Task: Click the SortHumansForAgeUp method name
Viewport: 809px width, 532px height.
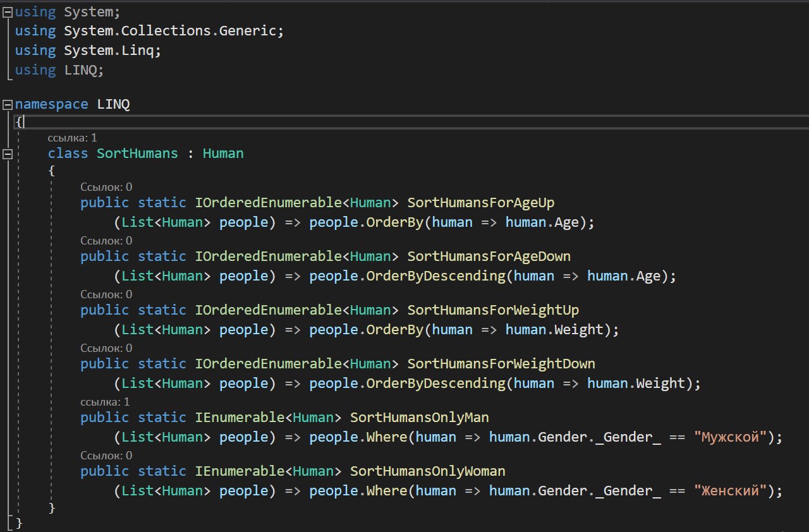Action: point(480,203)
